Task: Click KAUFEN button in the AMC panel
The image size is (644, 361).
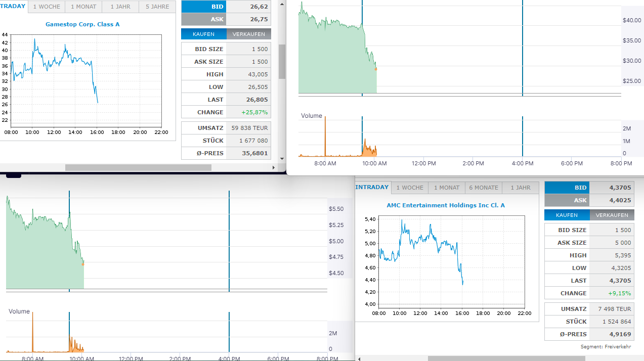Action: (567, 215)
